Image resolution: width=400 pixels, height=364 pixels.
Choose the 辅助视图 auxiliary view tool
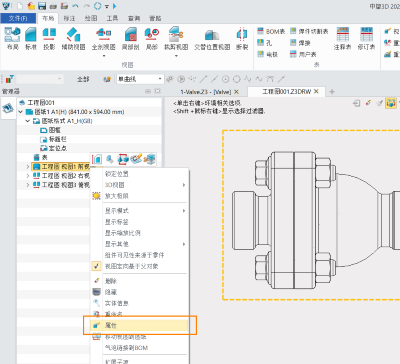(x=73, y=38)
